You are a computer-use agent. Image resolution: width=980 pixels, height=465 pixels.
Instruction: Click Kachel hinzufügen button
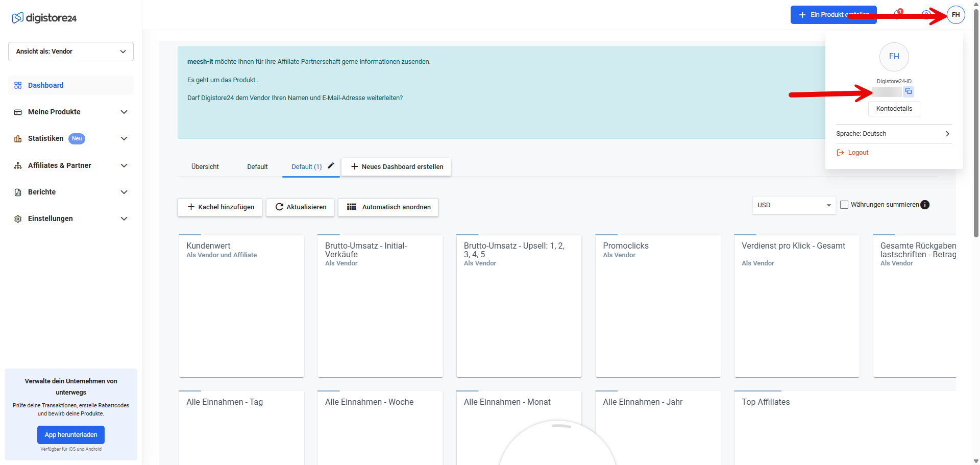(x=220, y=207)
